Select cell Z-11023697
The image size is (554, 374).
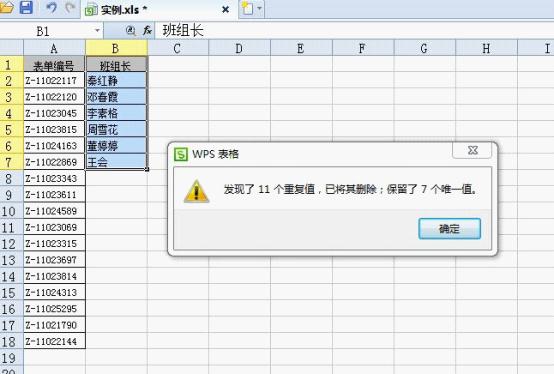click(54, 260)
